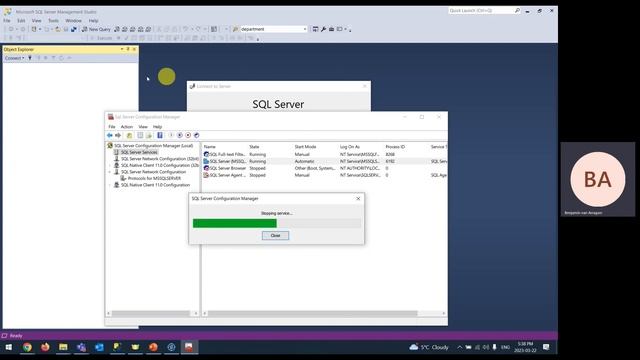Select SQL Server Browser service row
The width and height of the screenshot is (640, 360).
324,168
